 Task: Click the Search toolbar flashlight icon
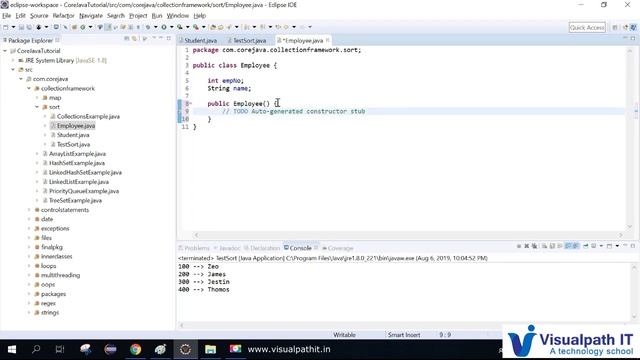[229, 27]
